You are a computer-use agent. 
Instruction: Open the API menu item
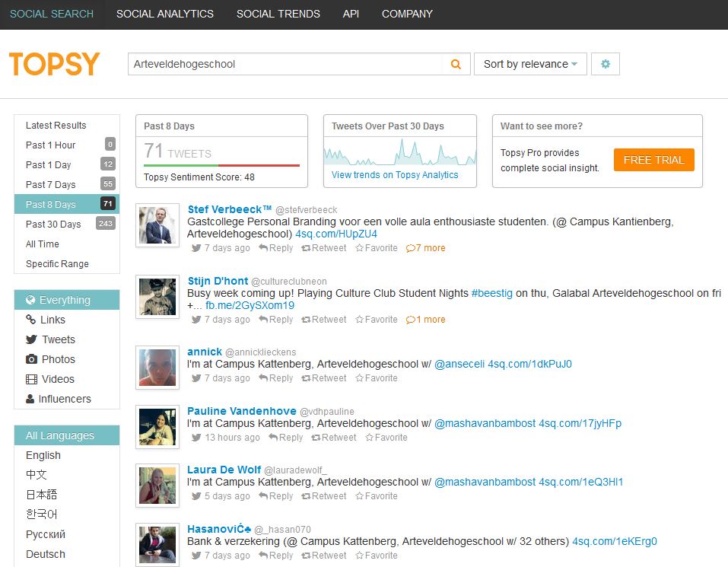tap(351, 14)
